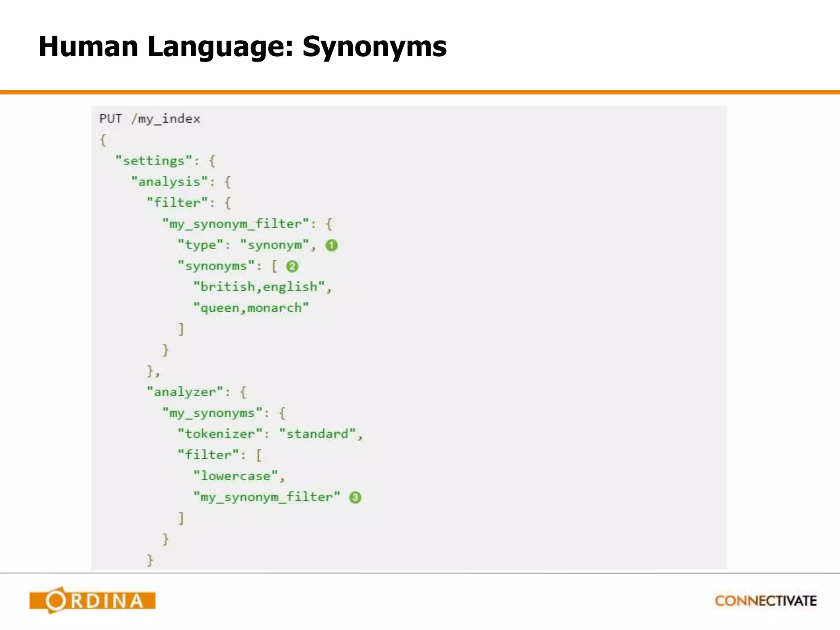The width and height of the screenshot is (840, 630).
Task: Click the slide title Human Language: Synonyms
Action: coord(242,46)
